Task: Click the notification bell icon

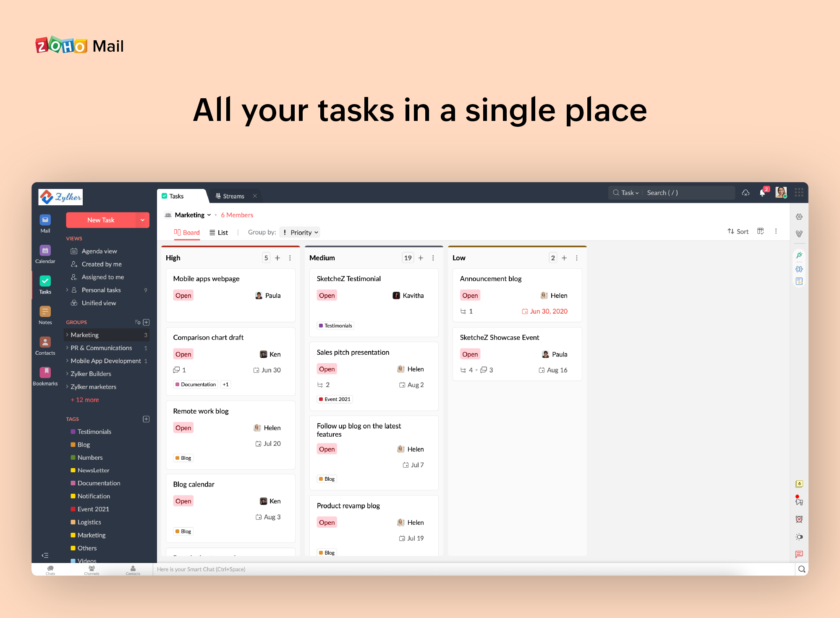Action: click(x=762, y=193)
